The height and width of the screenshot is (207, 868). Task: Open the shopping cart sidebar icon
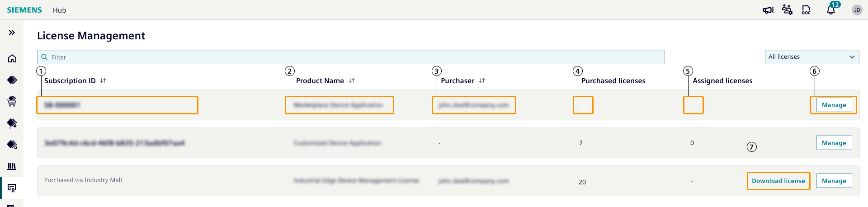click(12, 101)
